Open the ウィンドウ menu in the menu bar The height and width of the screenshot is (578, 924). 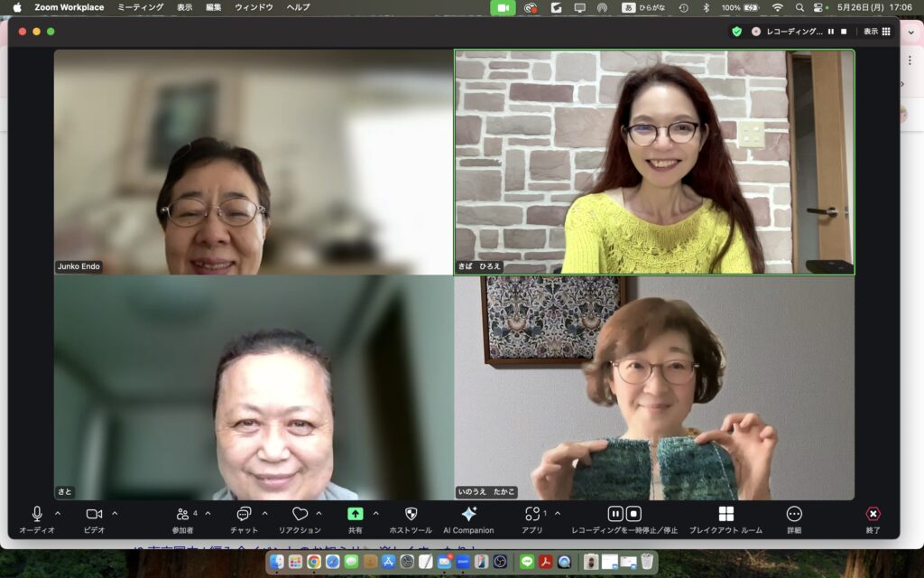(254, 7)
